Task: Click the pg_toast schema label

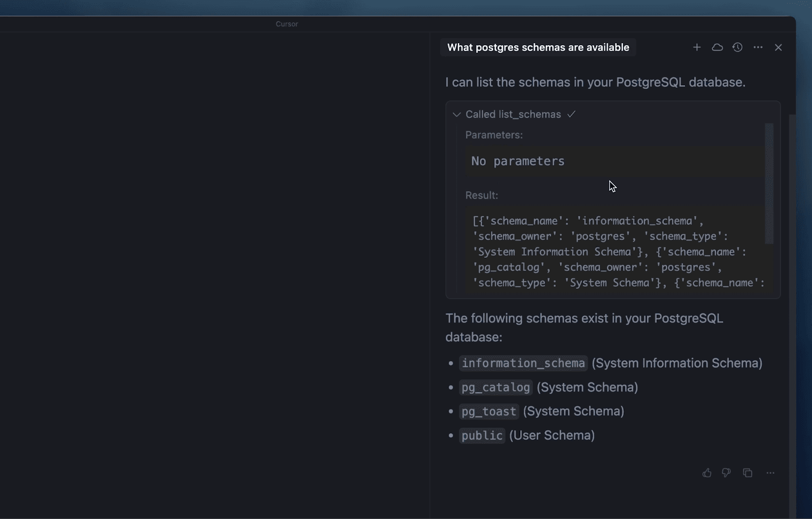Action: [x=488, y=411]
